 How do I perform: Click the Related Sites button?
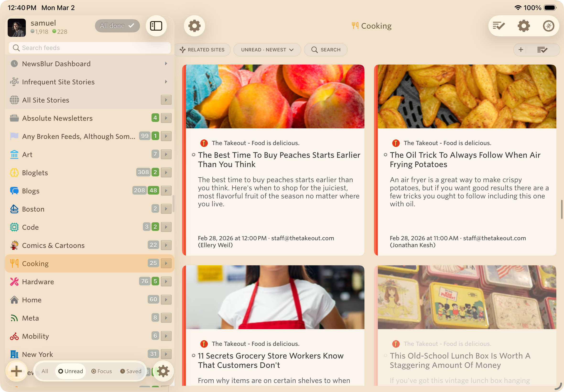(202, 50)
